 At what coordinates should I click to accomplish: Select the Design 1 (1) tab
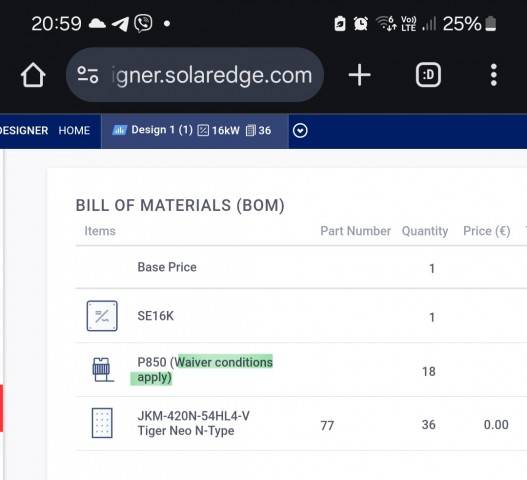point(195,131)
